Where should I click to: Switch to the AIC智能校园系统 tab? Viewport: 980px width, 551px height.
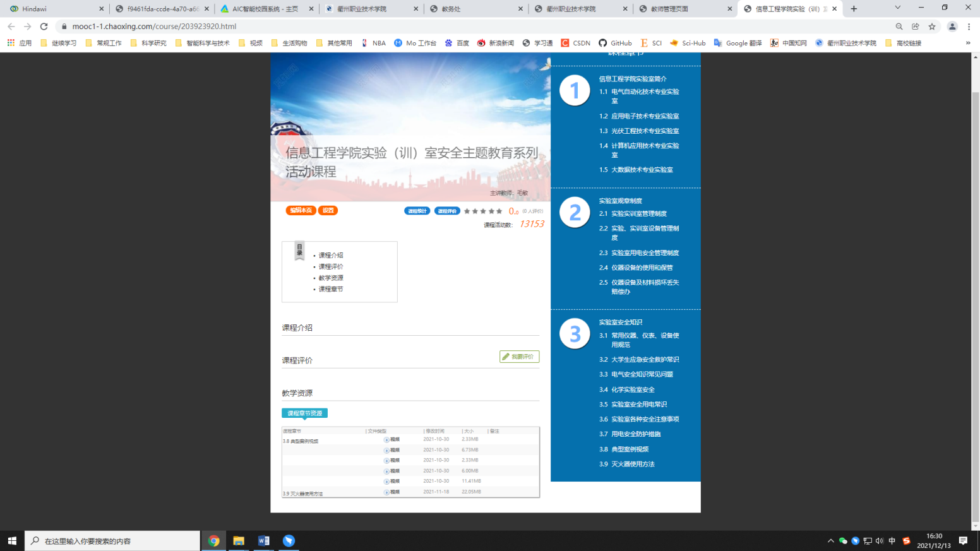265,9
